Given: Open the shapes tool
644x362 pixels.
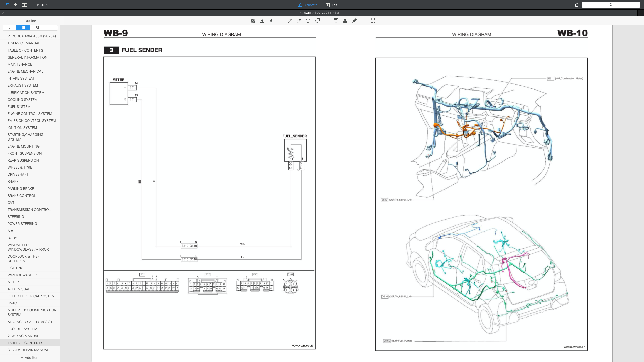Looking at the screenshot, I should coord(317,21).
